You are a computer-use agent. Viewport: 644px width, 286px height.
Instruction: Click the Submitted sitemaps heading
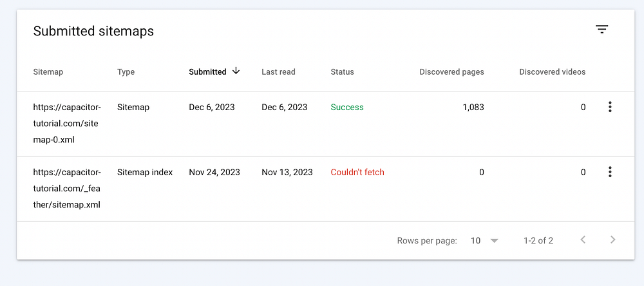[x=93, y=31]
